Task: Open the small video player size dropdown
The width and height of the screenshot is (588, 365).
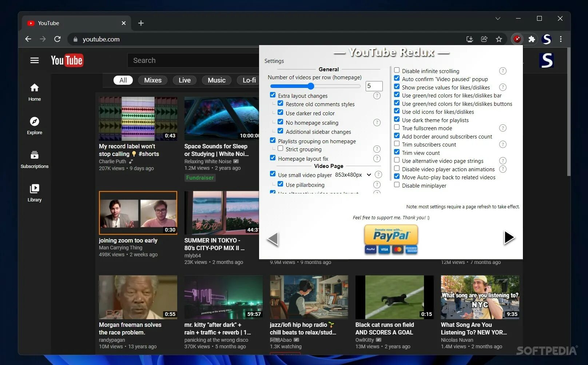Action: (x=353, y=175)
